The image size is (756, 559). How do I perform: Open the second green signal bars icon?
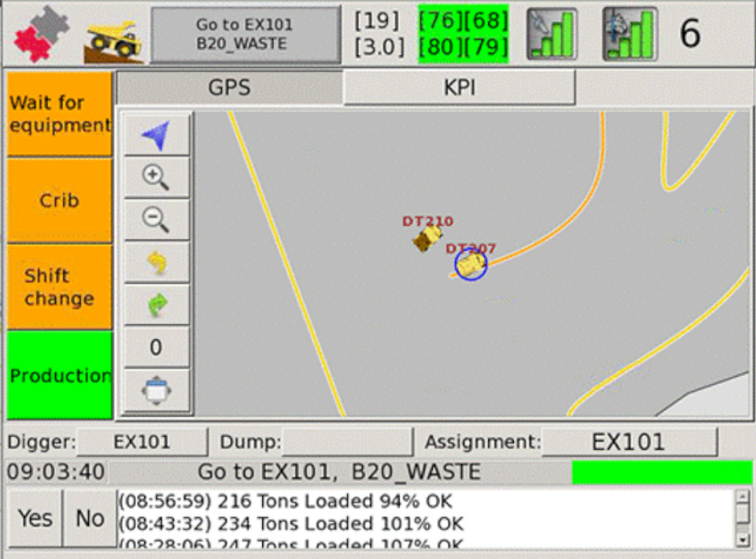coord(631,34)
